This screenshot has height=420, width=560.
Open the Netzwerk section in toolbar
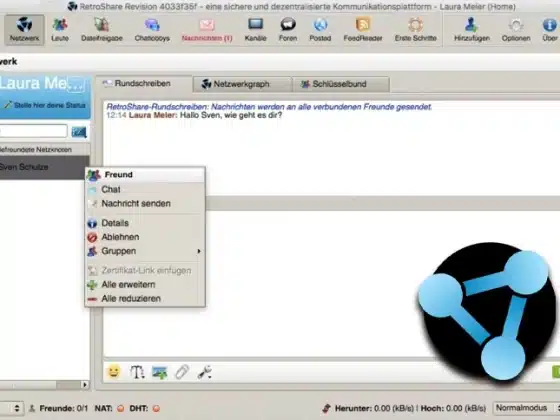click(x=24, y=30)
